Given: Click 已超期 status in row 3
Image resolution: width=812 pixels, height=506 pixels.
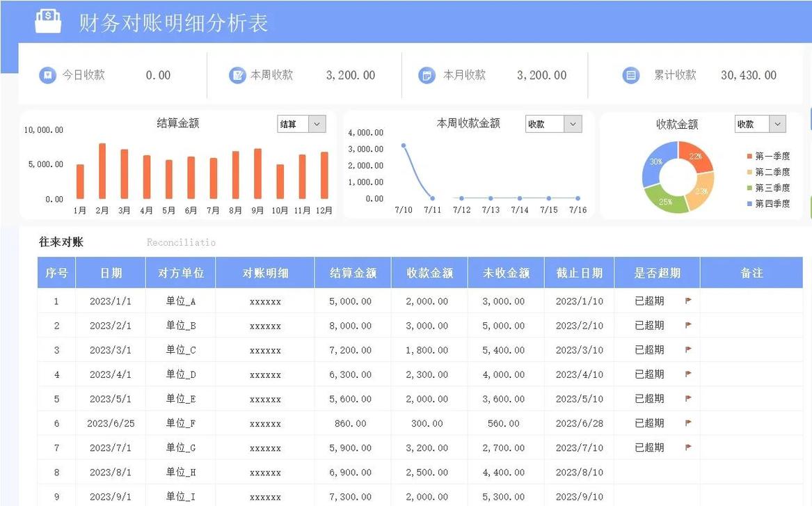Looking at the screenshot, I should click(x=649, y=349).
